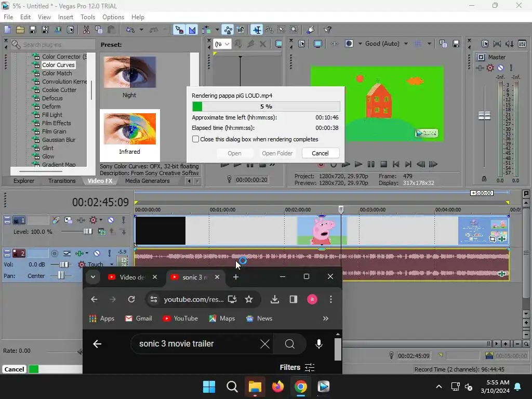Check Close this dialog box when rendering completes
This screenshot has height=399, width=532.
coord(195,139)
